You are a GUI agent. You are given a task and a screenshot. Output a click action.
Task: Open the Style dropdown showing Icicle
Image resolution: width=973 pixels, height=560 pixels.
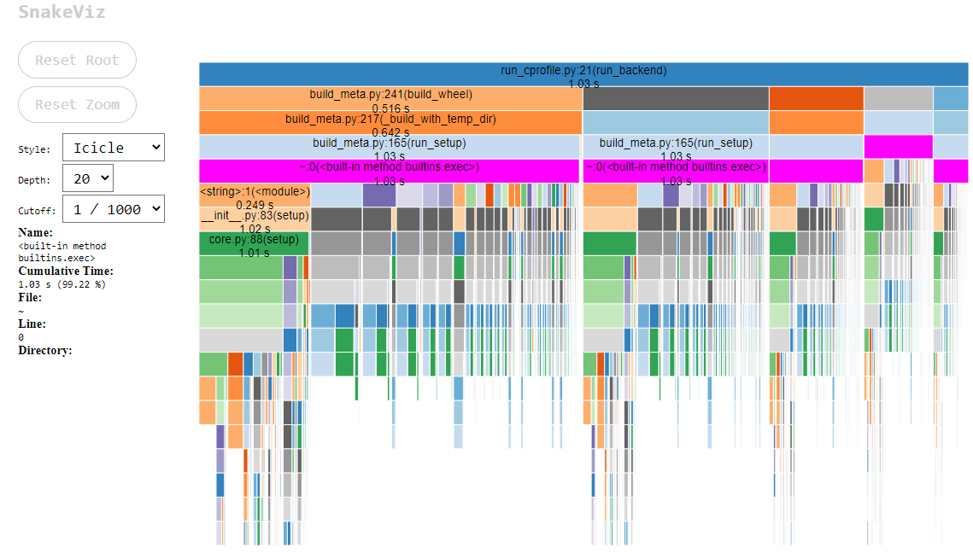pyautogui.click(x=113, y=147)
